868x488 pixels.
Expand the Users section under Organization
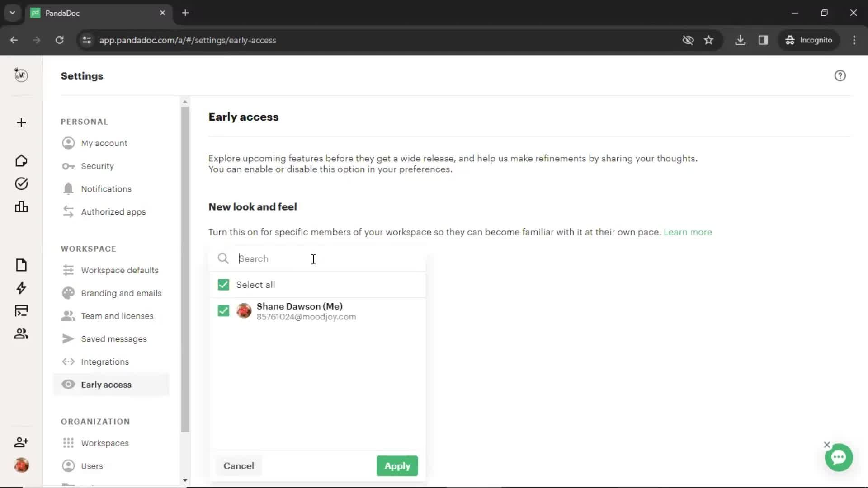tap(92, 466)
